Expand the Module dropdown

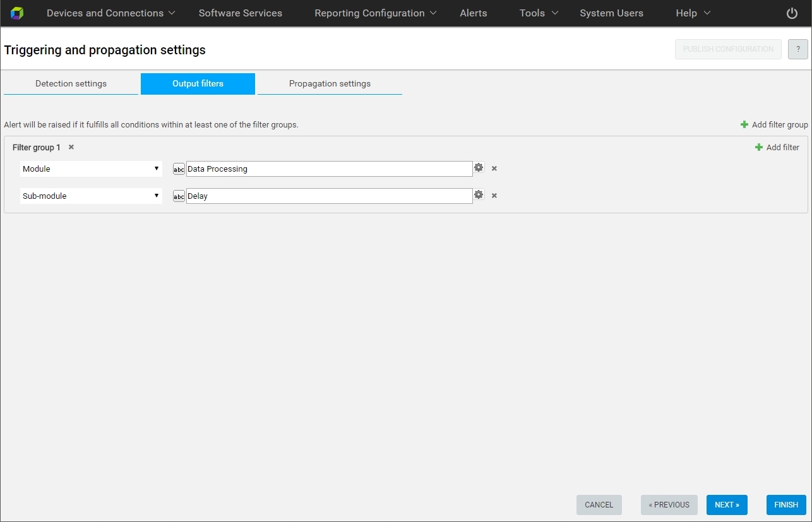(x=91, y=169)
